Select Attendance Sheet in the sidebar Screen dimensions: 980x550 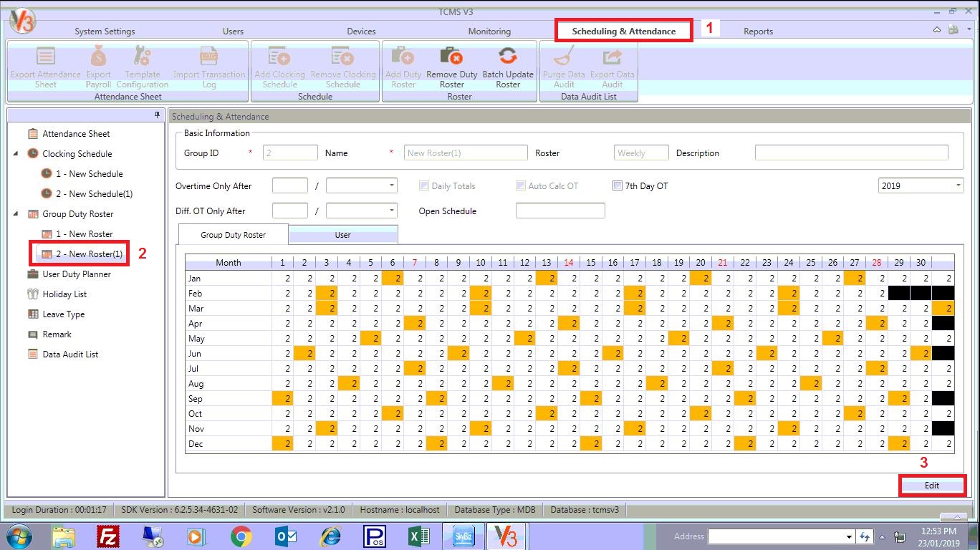(x=75, y=134)
